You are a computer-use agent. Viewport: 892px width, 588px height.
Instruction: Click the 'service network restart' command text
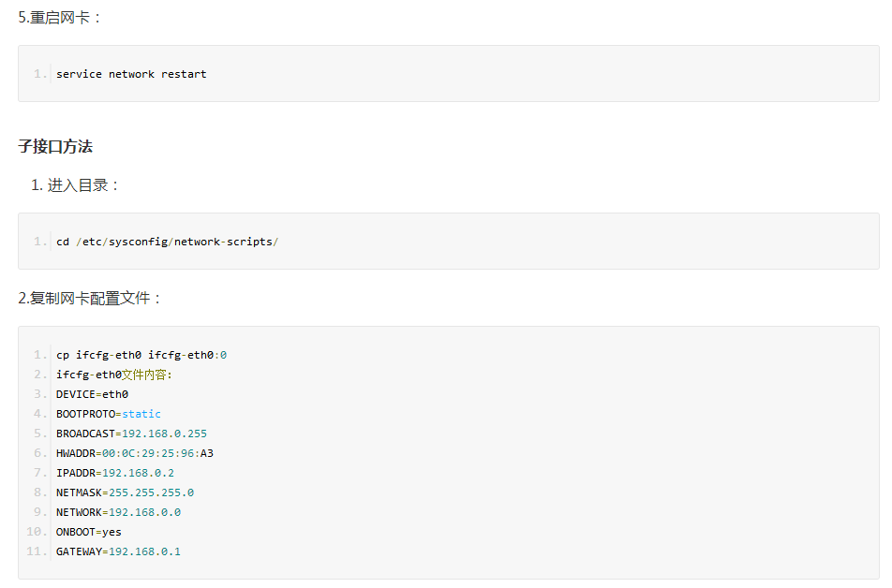click(131, 74)
